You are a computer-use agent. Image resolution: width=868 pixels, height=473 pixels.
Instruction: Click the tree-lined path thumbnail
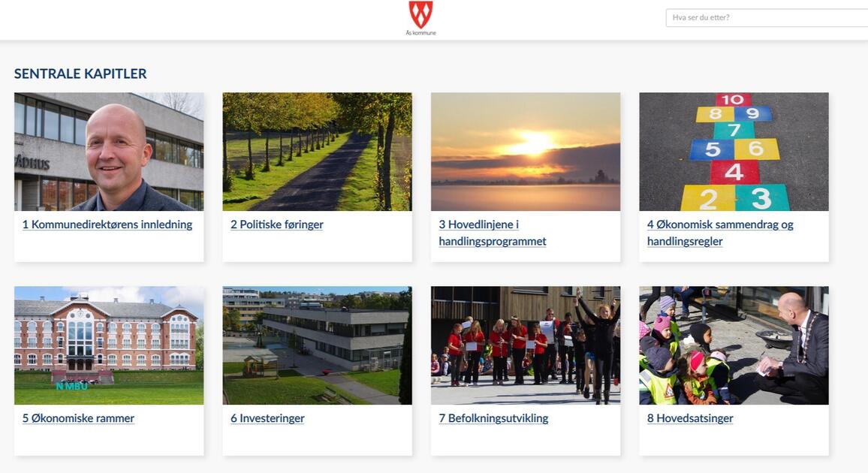click(x=317, y=152)
